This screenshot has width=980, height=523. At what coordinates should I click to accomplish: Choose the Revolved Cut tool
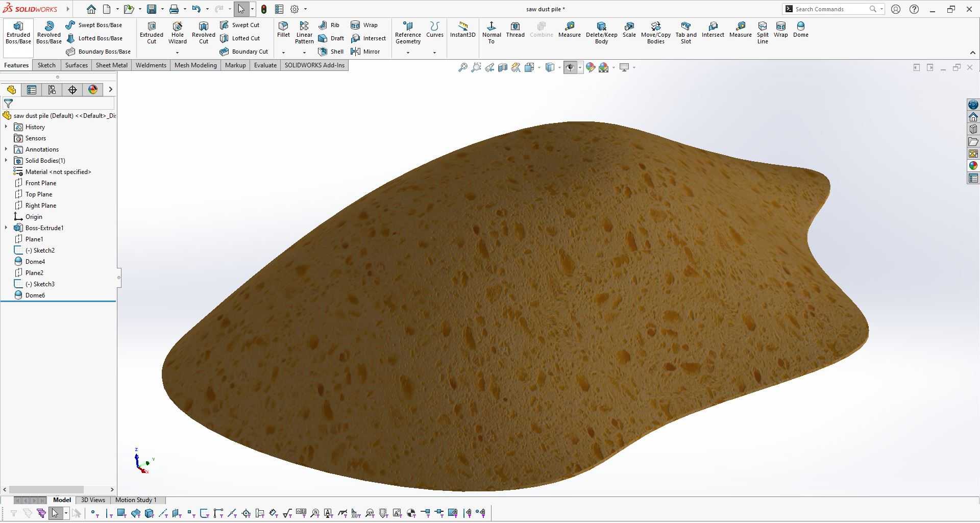click(x=204, y=33)
